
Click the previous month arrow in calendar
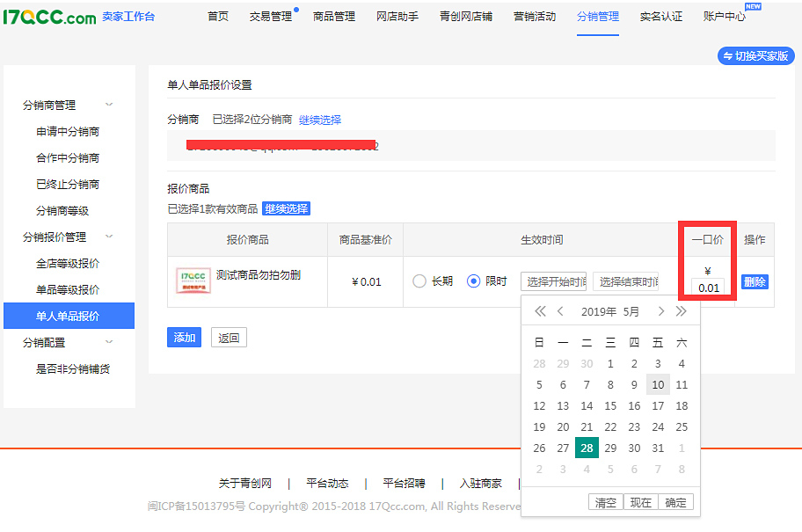pyautogui.click(x=560, y=310)
